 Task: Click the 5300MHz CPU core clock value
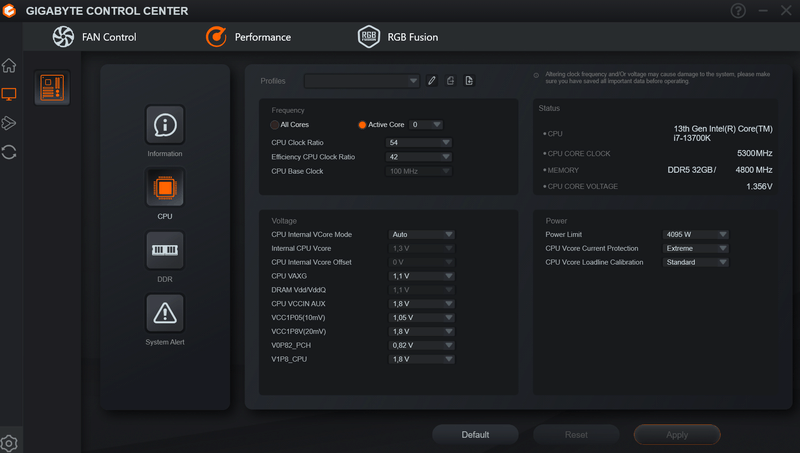pyautogui.click(x=754, y=153)
